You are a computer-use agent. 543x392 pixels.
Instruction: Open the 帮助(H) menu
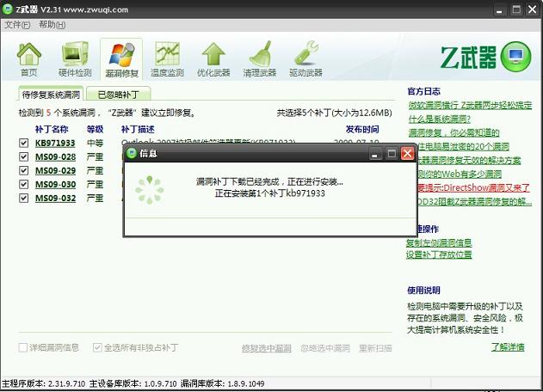[52, 25]
